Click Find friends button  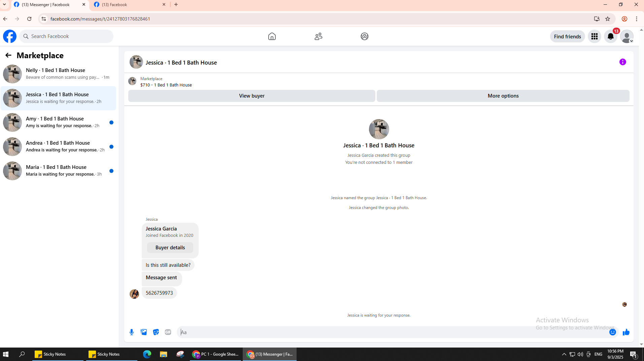pyautogui.click(x=568, y=36)
